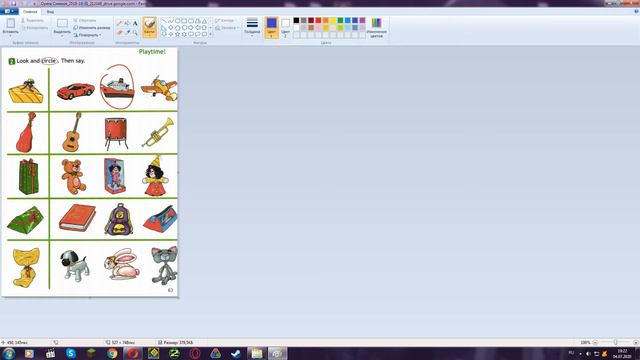
Task: Select the Eraser tool
Action: pyautogui.click(x=119, y=32)
